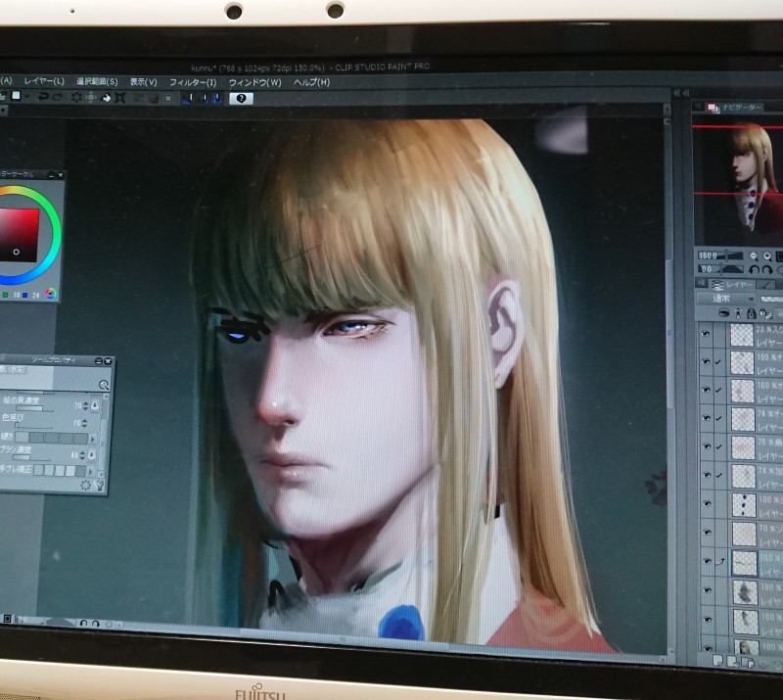
Task: Open the ウィンドウ(W) menu
Action: (x=254, y=82)
